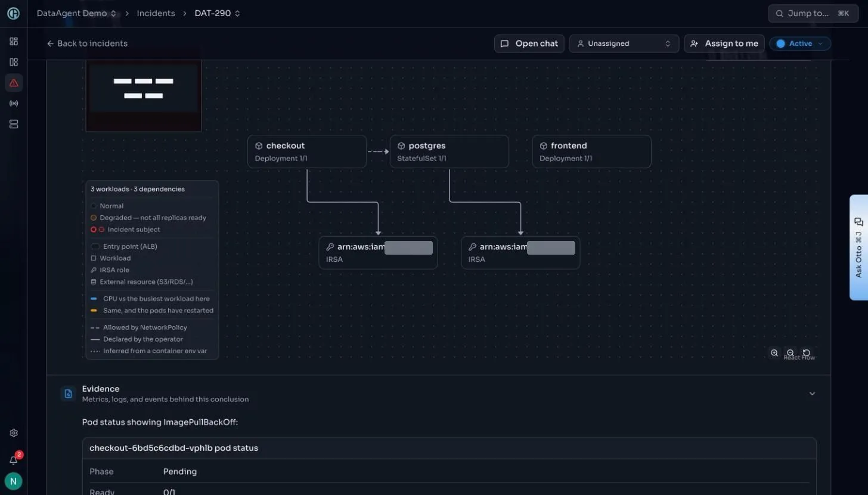Image resolution: width=868 pixels, height=495 pixels.
Task: Open the DAT-290 incident switcher
Action: (218, 13)
